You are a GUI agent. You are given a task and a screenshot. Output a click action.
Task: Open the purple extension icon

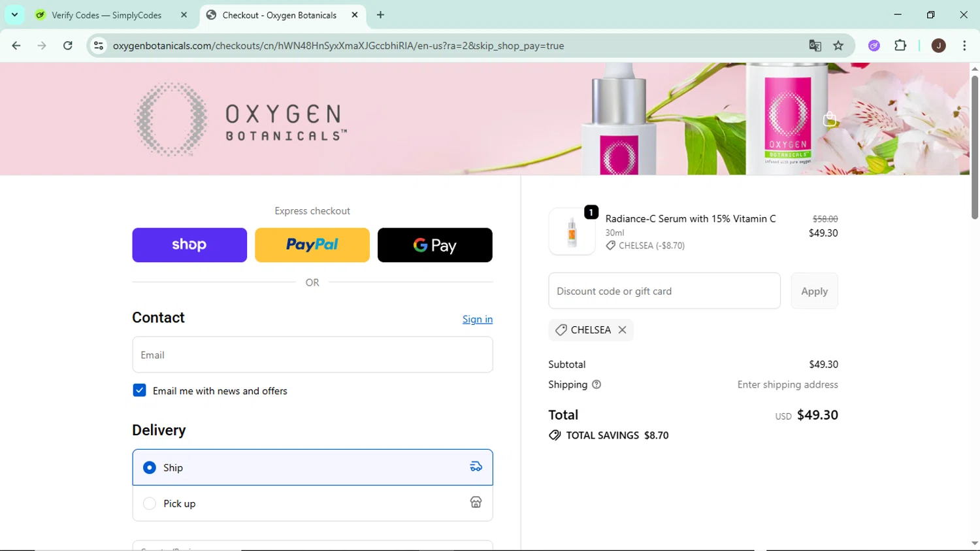tap(874, 46)
